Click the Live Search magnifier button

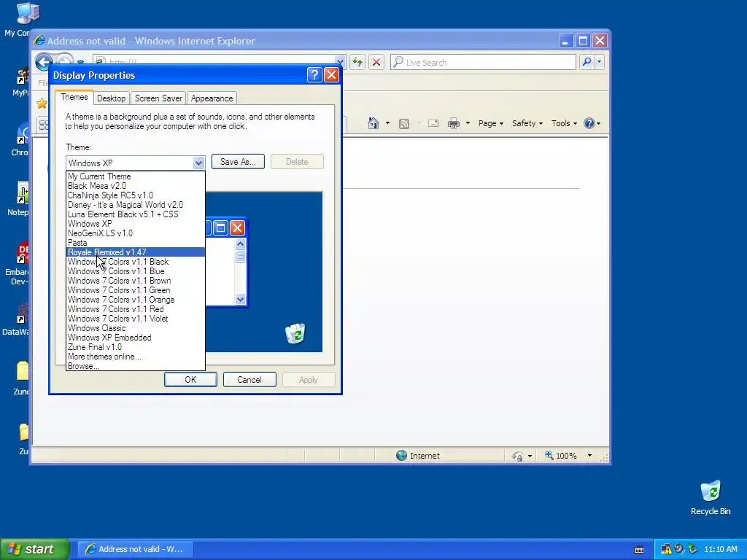pyautogui.click(x=587, y=62)
